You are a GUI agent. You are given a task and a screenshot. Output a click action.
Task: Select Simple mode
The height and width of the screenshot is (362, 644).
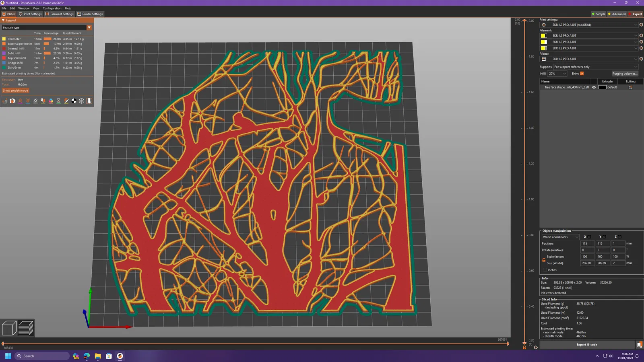pos(599,14)
